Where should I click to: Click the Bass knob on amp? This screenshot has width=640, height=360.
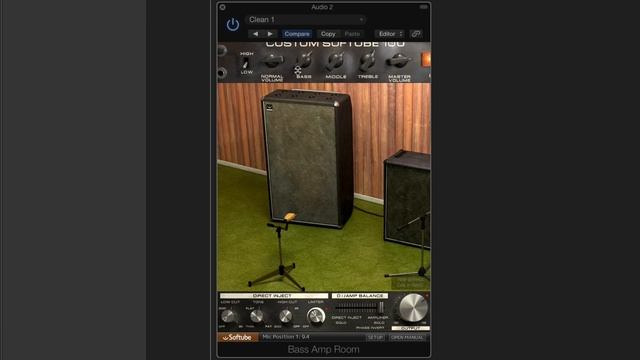pos(304,61)
